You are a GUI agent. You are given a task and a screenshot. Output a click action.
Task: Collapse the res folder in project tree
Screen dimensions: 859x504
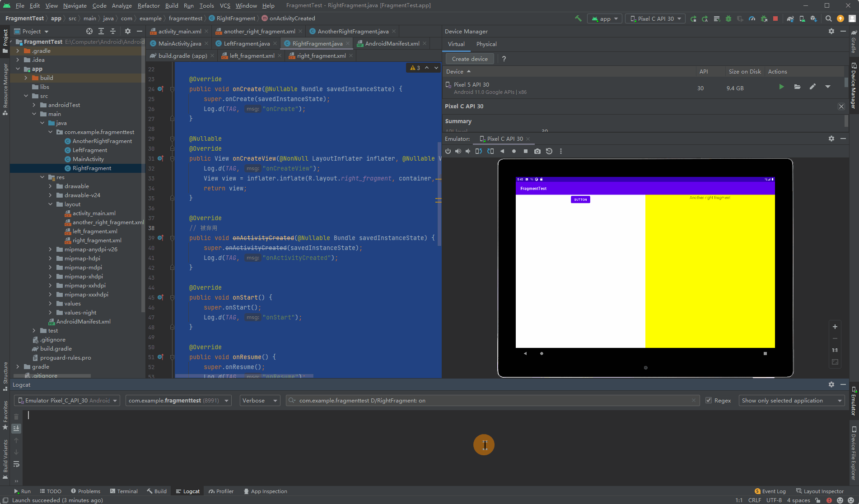click(x=42, y=177)
